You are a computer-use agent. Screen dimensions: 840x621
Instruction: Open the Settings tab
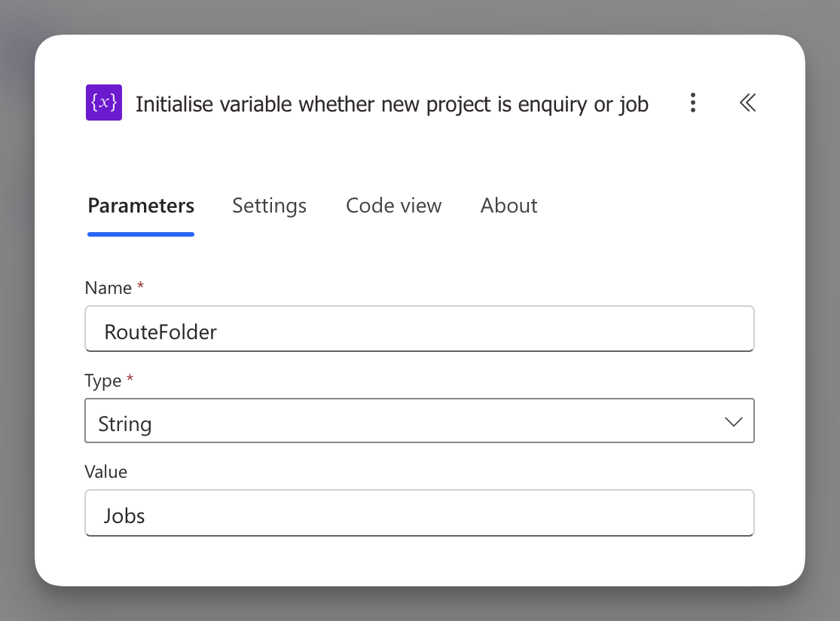tap(269, 206)
